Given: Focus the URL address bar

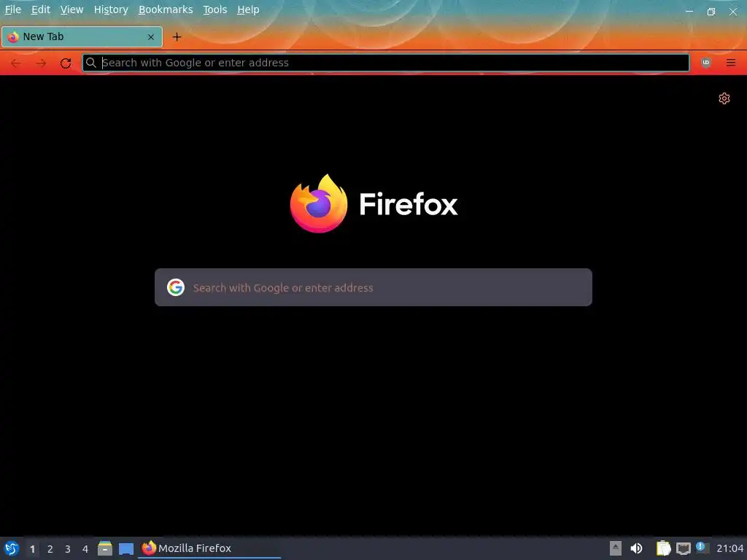Looking at the screenshot, I should tap(386, 63).
